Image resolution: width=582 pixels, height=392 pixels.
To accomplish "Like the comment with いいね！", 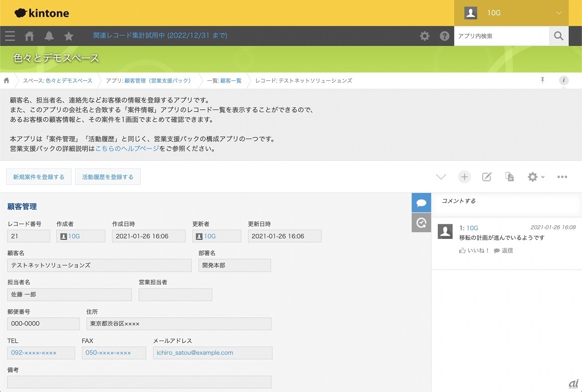I will click(475, 251).
